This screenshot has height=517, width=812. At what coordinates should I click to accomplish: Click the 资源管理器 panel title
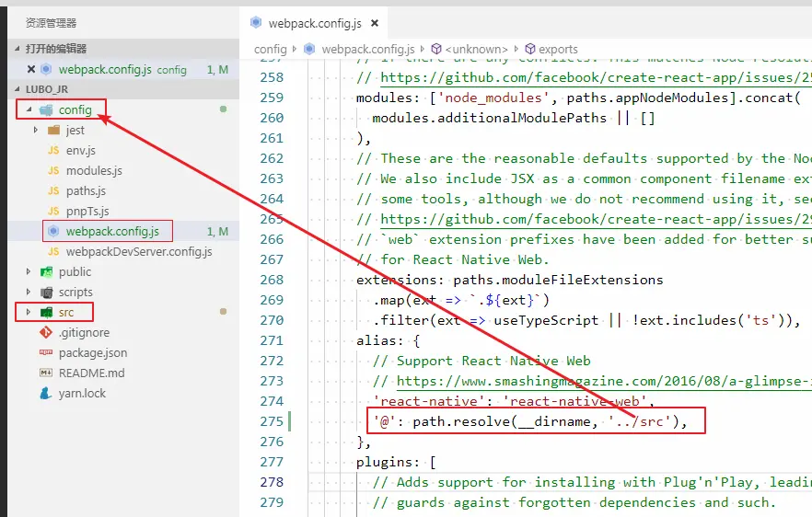[x=51, y=23]
